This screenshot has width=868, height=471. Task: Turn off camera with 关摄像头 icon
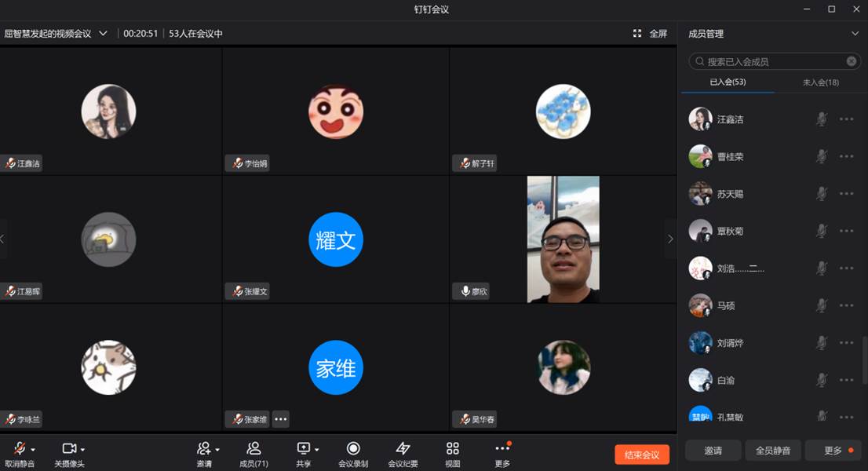(x=69, y=448)
